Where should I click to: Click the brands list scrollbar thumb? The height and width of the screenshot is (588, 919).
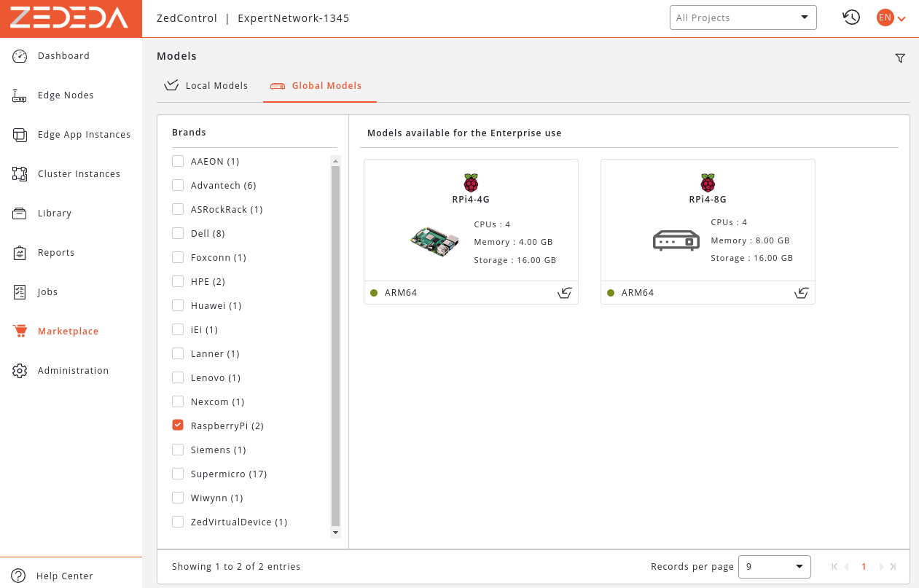(x=335, y=346)
